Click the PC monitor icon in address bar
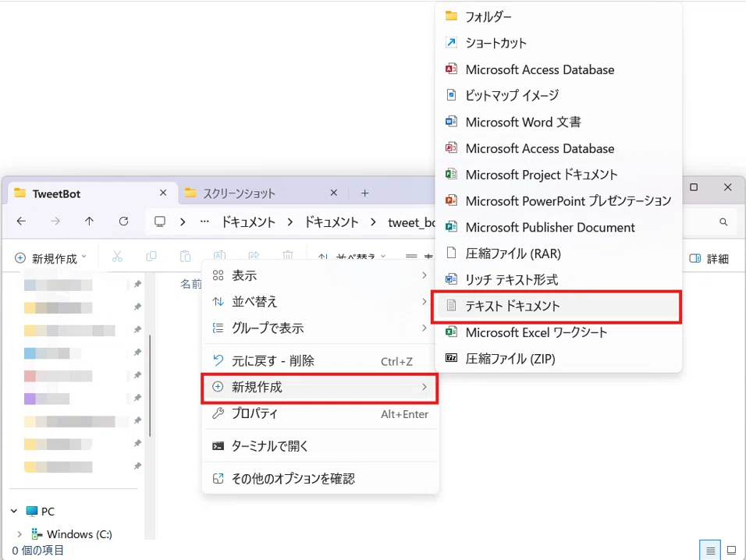The height and width of the screenshot is (560, 746). pyautogui.click(x=160, y=222)
